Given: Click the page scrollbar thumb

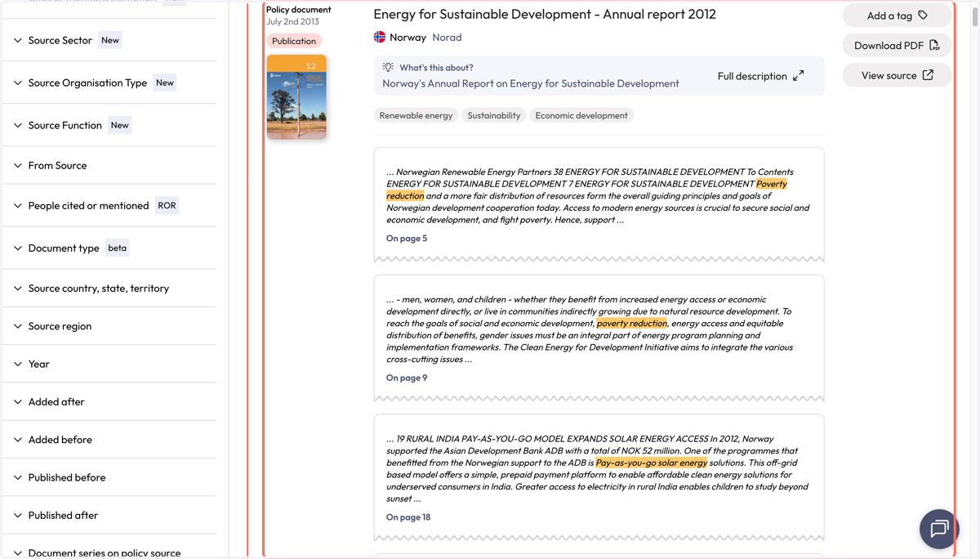Looking at the screenshot, I should tap(974, 16).
